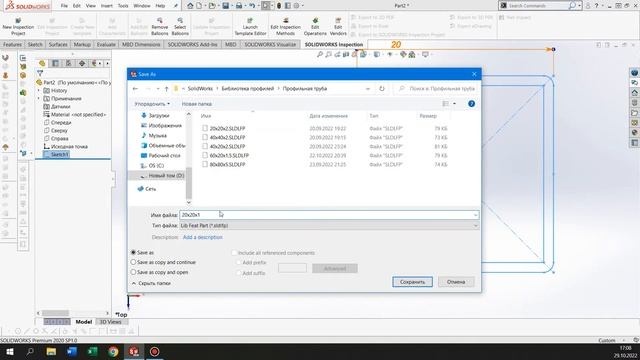Viewport: 640px width, 360px height.
Task: Click the Имя файла text field
Action: click(x=329, y=215)
